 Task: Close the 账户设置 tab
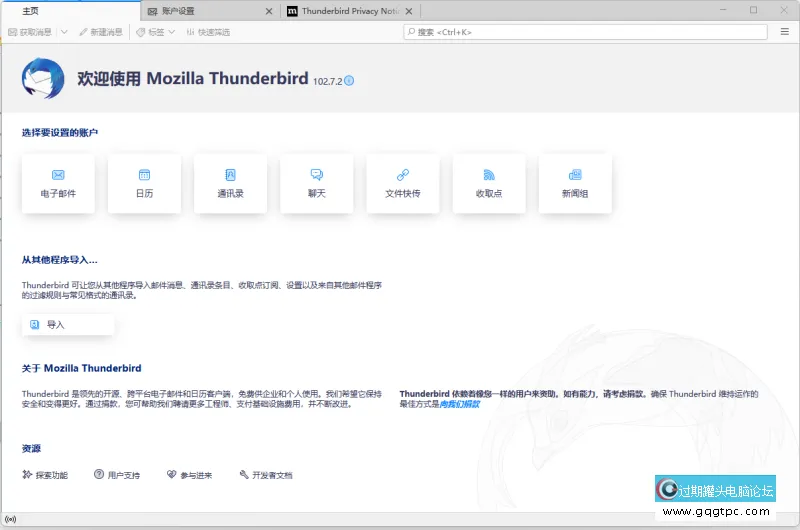point(269,11)
